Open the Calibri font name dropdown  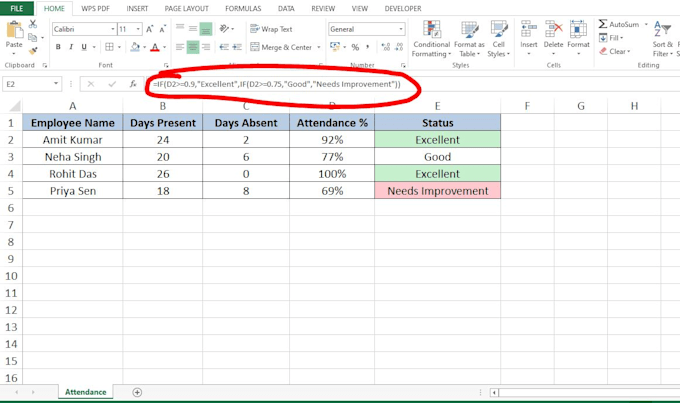tap(113, 29)
